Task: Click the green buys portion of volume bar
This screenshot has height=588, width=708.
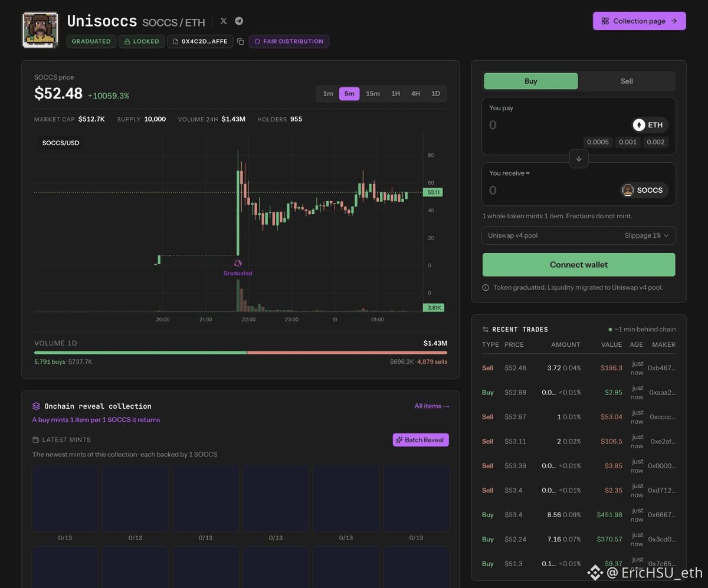Action: click(x=140, y=353)
